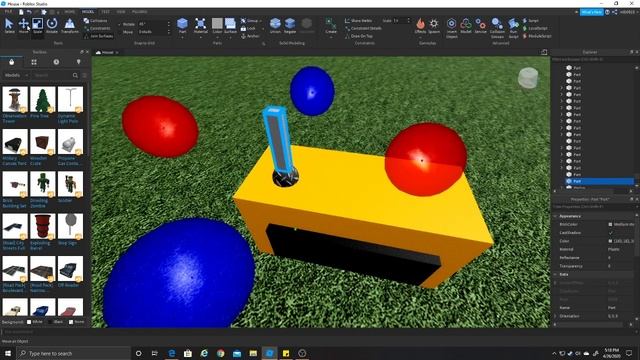Open the Color dropdown arrow under Color button

217,37
